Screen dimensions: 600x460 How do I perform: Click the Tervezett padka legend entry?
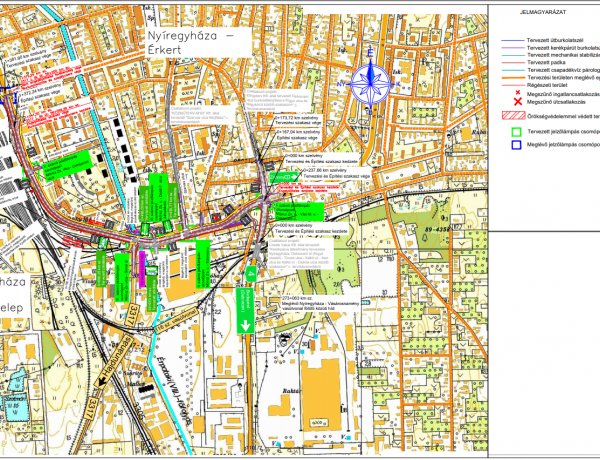tap(546, 62)
